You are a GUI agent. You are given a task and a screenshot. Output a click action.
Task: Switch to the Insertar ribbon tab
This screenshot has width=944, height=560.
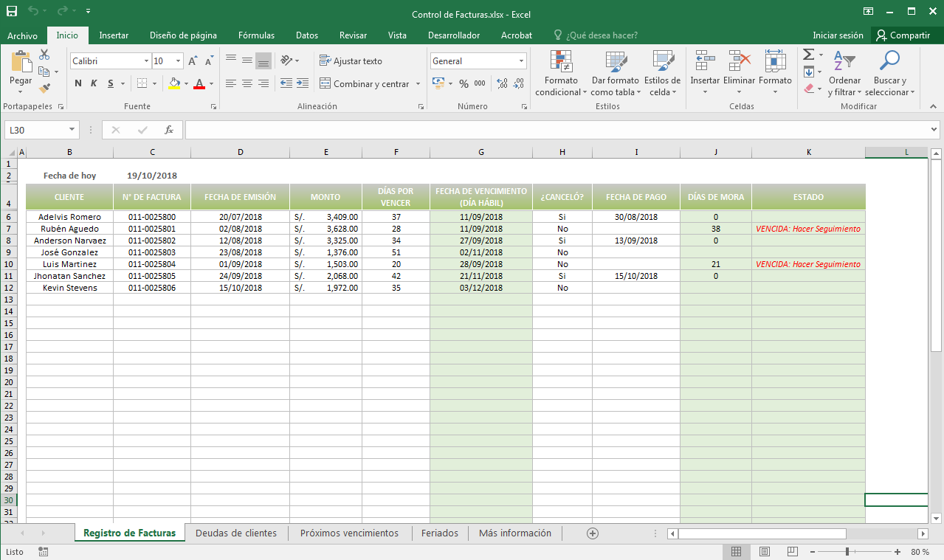pos(114,35)
